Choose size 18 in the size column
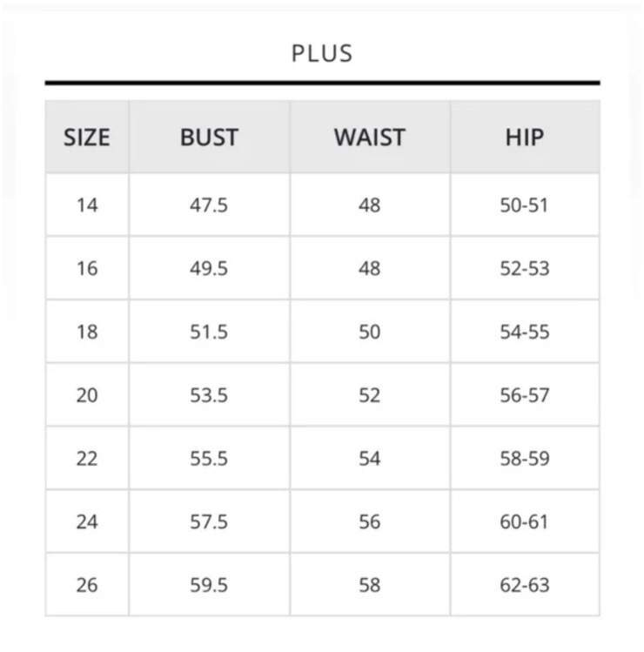Screen dimensions: 644x652 87,332
